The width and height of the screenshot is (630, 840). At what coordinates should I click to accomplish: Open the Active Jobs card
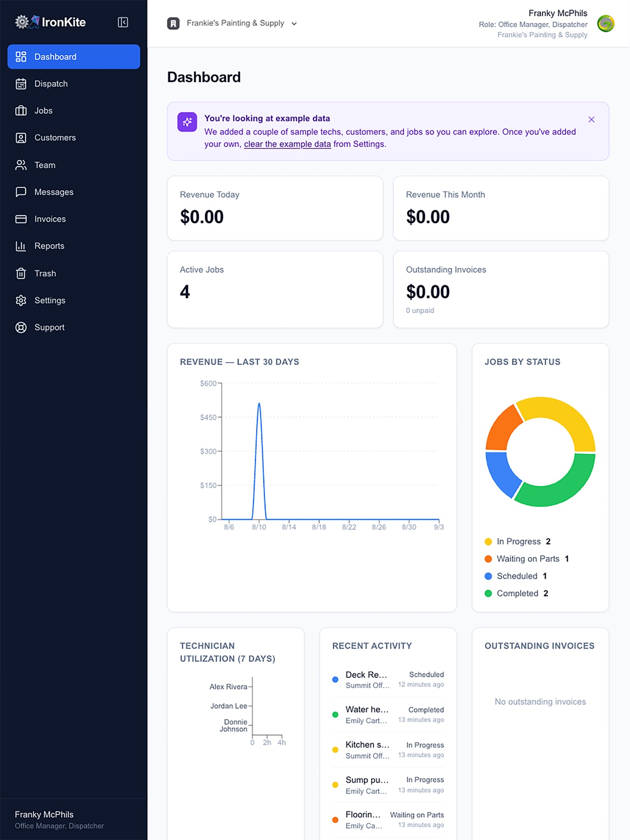pyautogui.click(x=275, y=289)
